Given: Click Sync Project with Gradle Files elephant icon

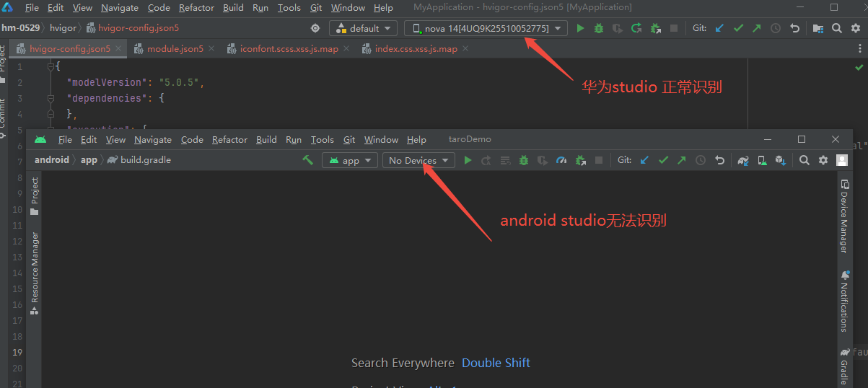Looking at the screenshot, I should click(x=743, y=160).
